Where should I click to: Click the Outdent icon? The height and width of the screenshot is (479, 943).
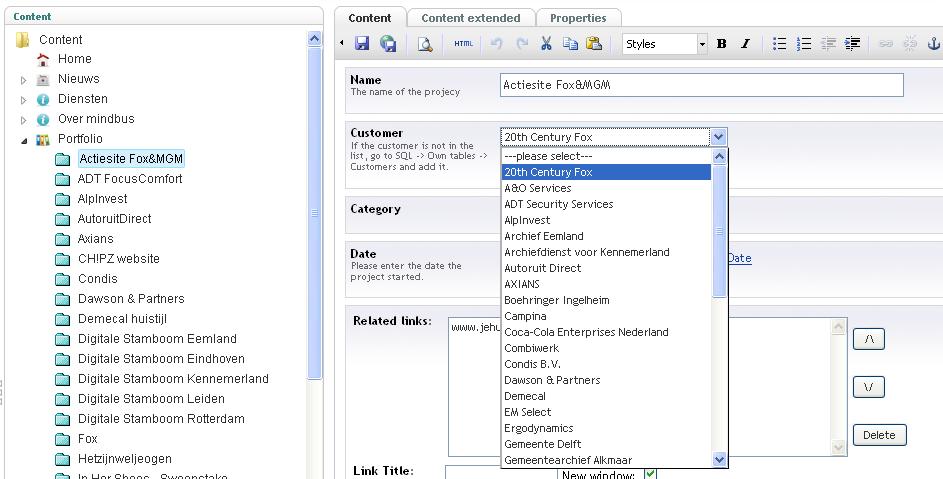[x=828, y=43]
